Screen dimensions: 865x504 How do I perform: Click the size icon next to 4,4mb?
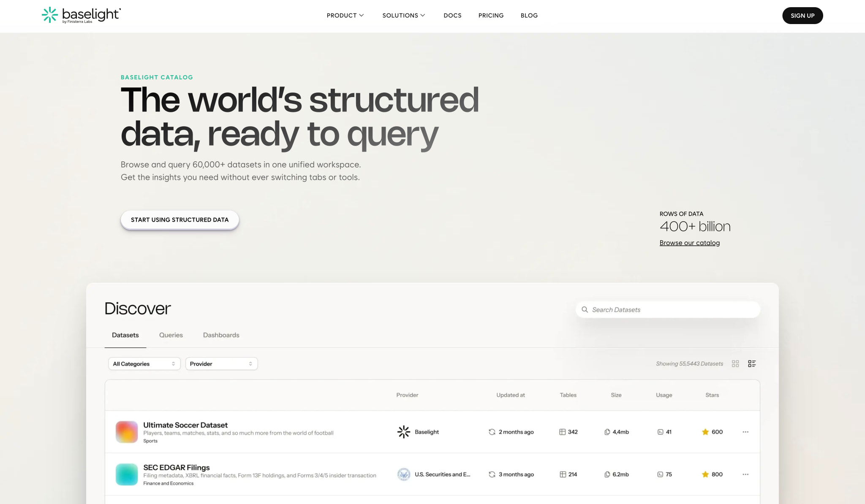(607, 432)
